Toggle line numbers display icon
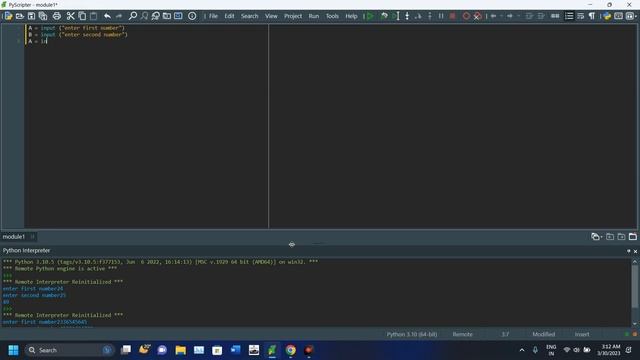 (569, 16)
